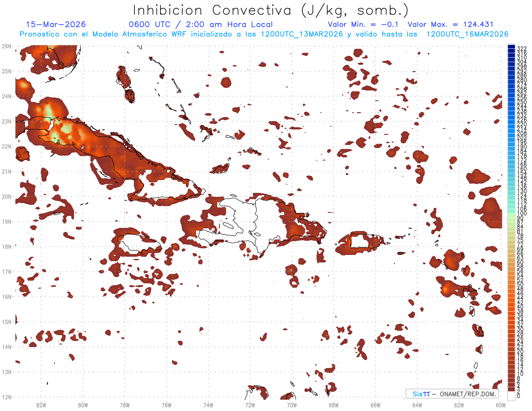
Task: Click the '64W' longitude label
Action: [417, 405]
